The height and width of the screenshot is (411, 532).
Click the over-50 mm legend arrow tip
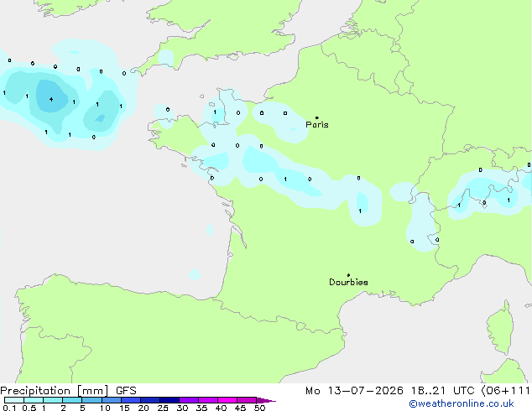click(x=266, y=400)
